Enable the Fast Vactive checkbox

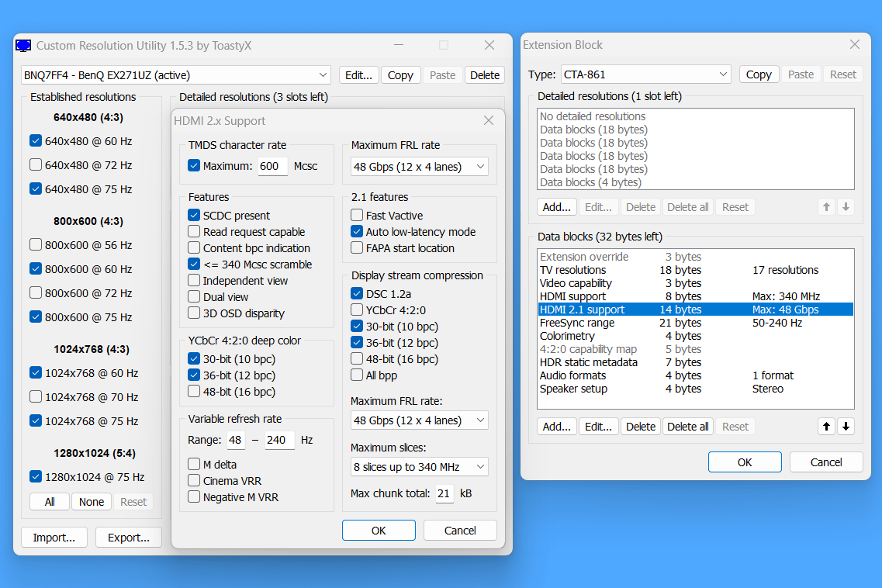(357, 216)
